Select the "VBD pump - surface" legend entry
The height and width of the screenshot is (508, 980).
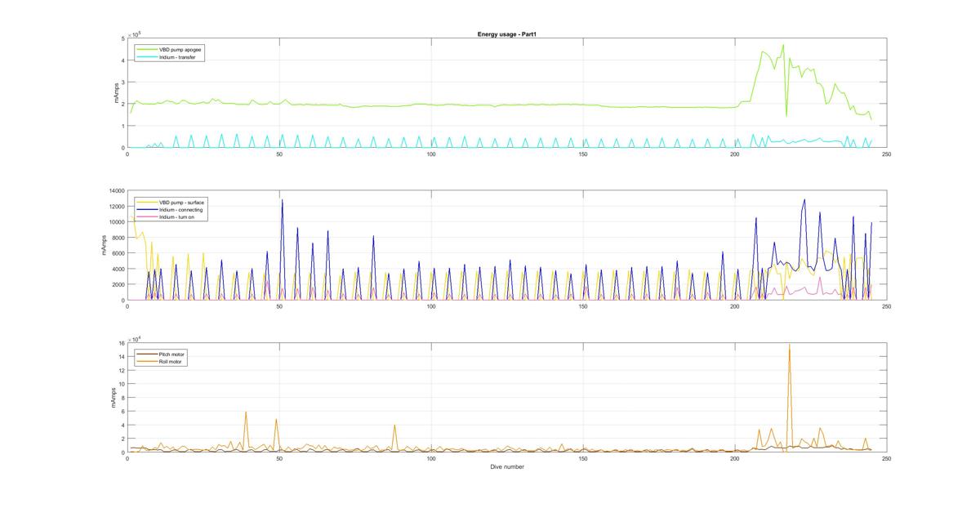click(170, 202)
